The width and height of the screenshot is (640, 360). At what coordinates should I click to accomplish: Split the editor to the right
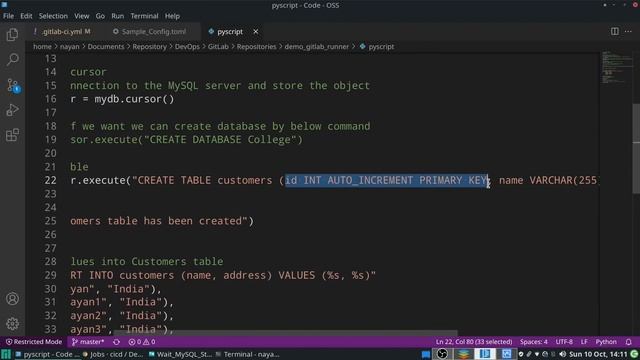pyautogui.click(x=615, y=31)
